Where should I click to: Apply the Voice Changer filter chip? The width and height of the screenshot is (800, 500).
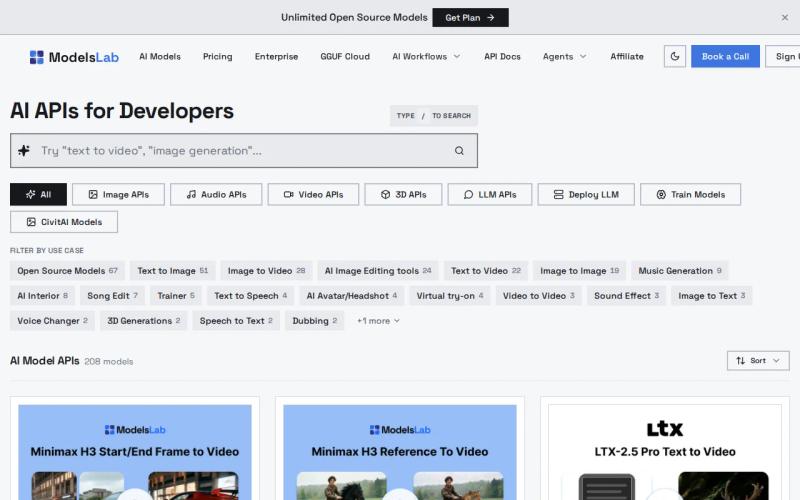click(52, 321)
